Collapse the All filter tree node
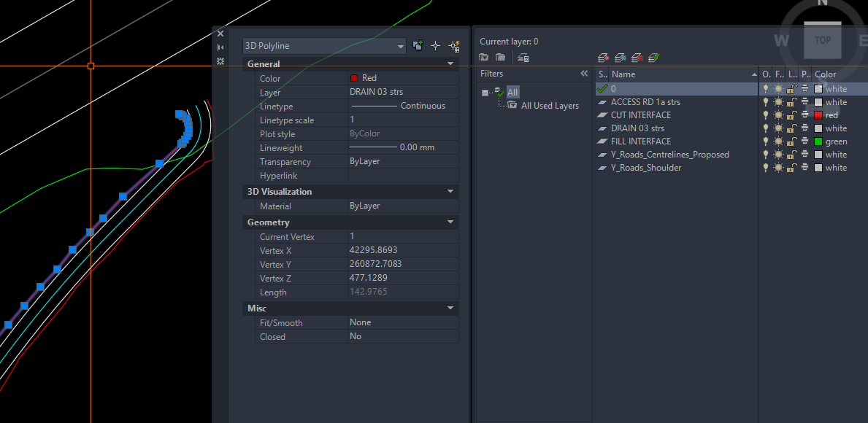Screen dimensions: 868x423 (485, 93)
